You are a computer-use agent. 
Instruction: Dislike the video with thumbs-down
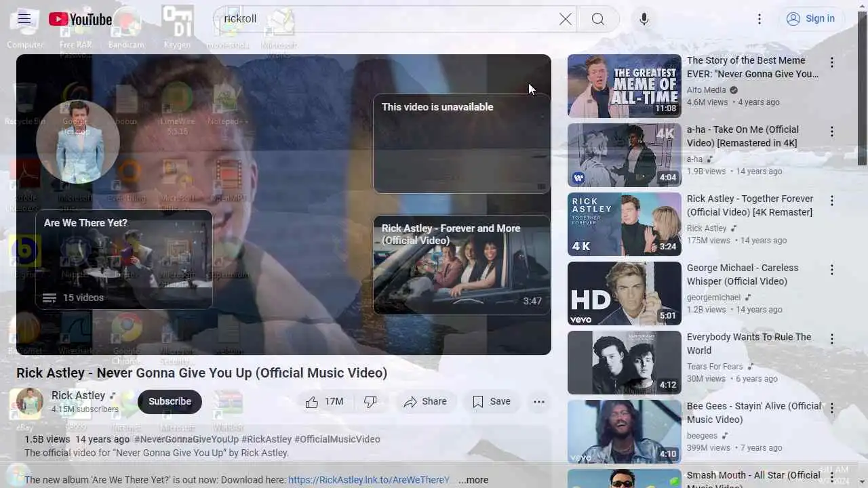click(x=370, y=402)
